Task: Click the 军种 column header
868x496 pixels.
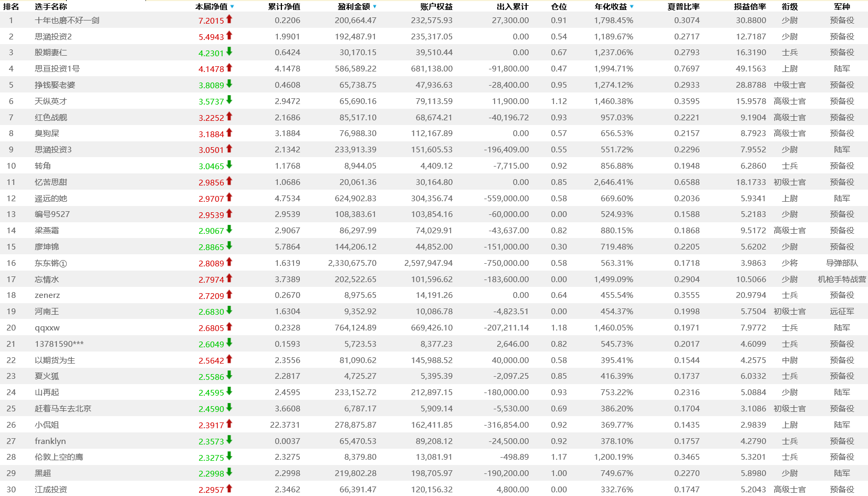Action: pos(842,7)
